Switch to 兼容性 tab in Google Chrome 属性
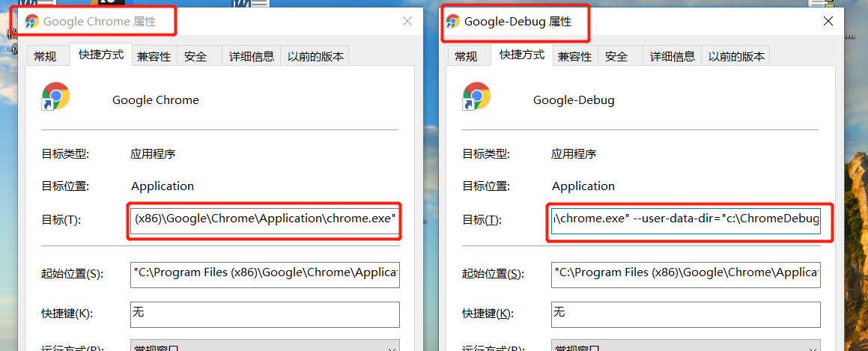 [154, 56]
